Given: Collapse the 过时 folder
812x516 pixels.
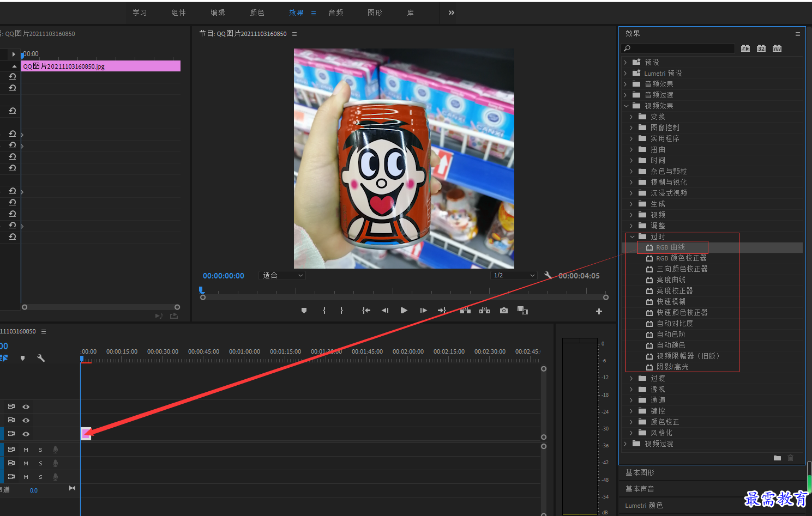Looking at the screenshot, I should pos(632,236).
